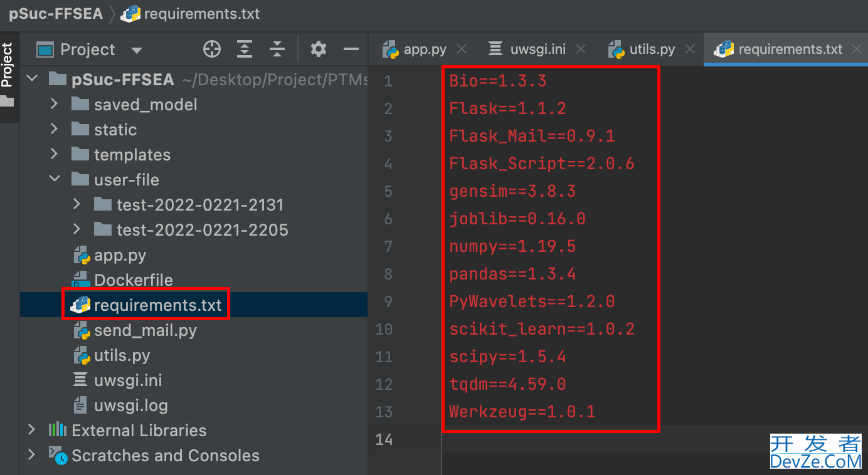Select utils.py in the project tree
This screenshot has width=868, height=475.
(122, 355)
